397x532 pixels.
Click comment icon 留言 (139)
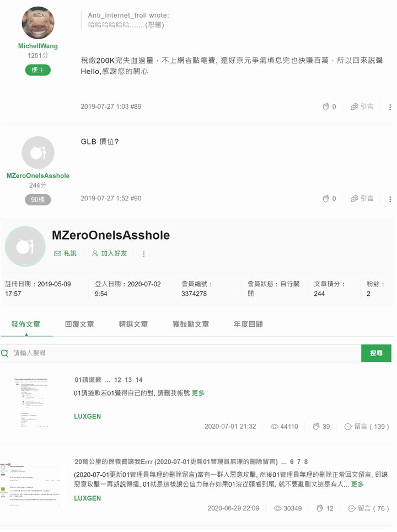tap(348, 427)
